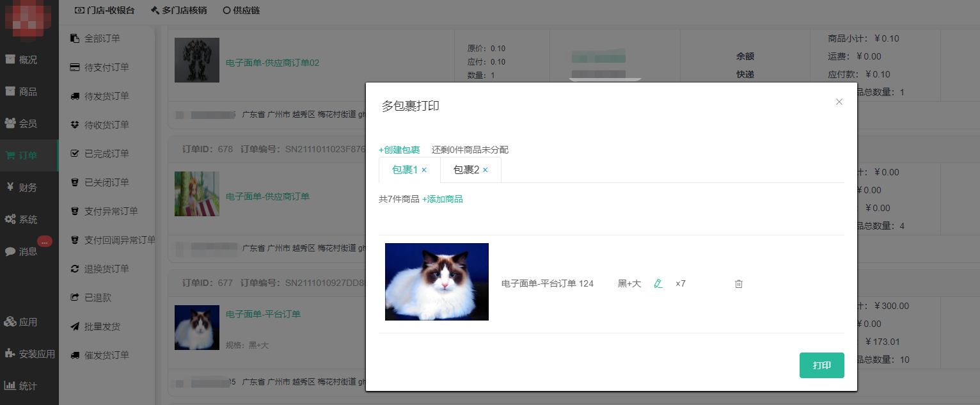Image resolution: width=980 pixels, height=405 pixels.
Task: Open 会员 in the left sidebar
Action: coord(29,123)
